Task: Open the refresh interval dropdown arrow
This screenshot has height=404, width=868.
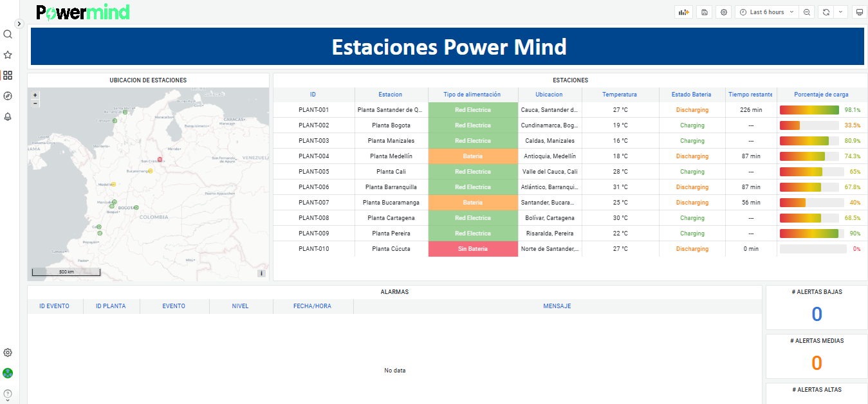Action: click(x=840, y=12)
